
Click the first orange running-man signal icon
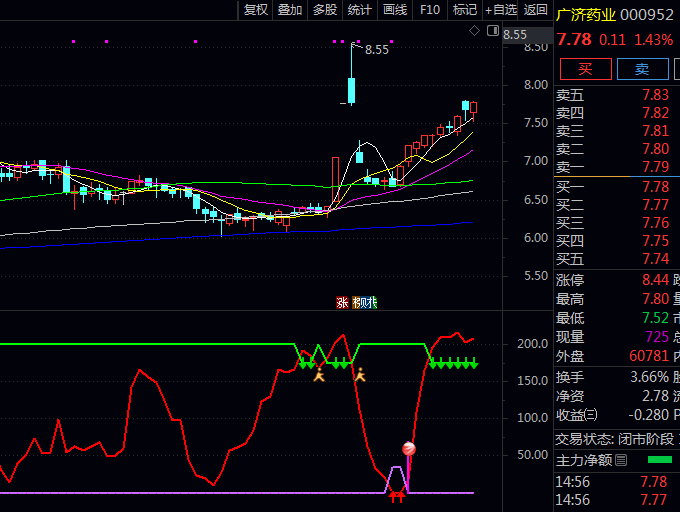click(319, 375)
